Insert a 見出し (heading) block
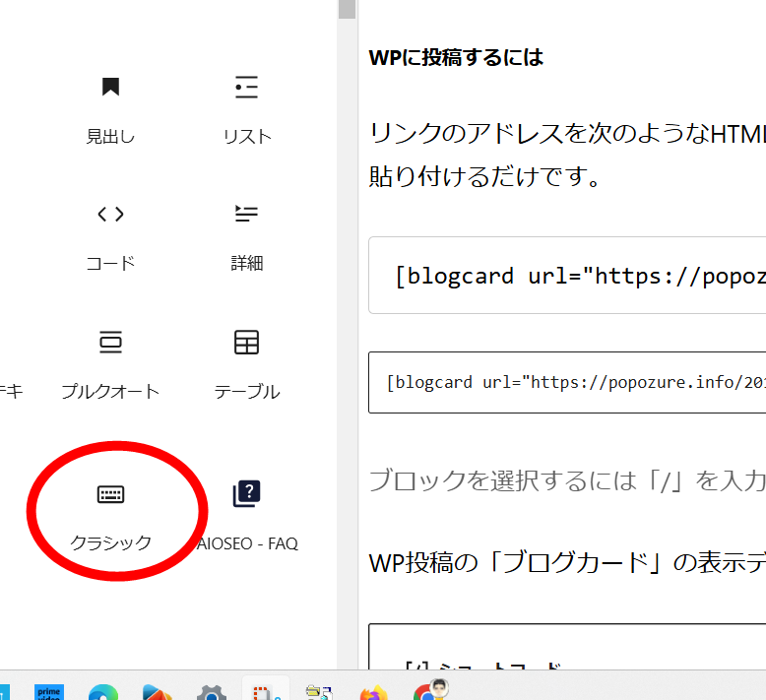Screen dimensions: 766x700 click(110, 106)
